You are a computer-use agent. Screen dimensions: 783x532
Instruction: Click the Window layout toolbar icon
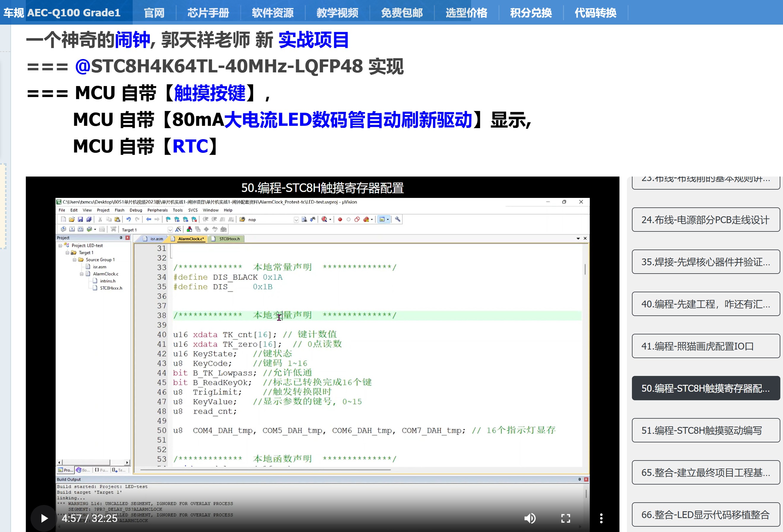coord(382,220)
